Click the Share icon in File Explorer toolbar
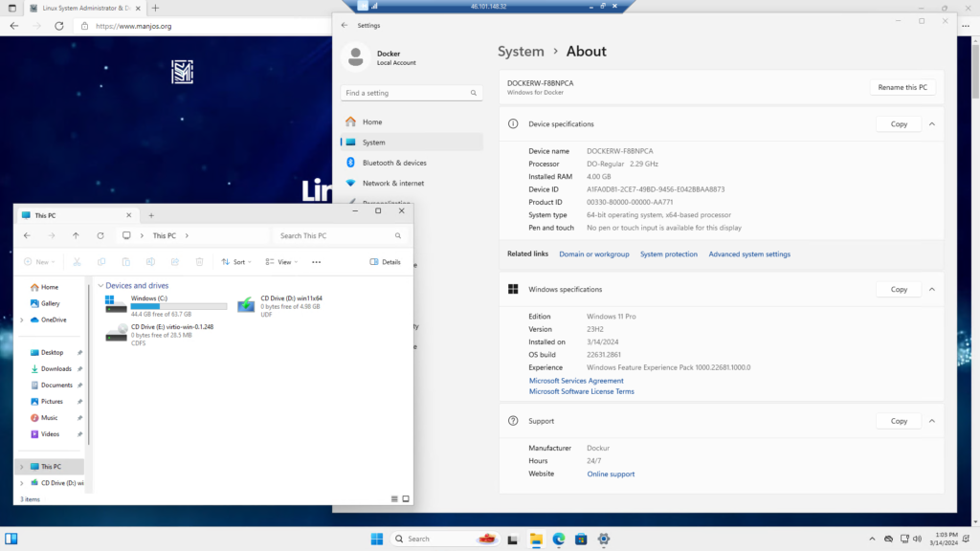The image size is (980, 551). pyautogui.click(x=175, y=262)
